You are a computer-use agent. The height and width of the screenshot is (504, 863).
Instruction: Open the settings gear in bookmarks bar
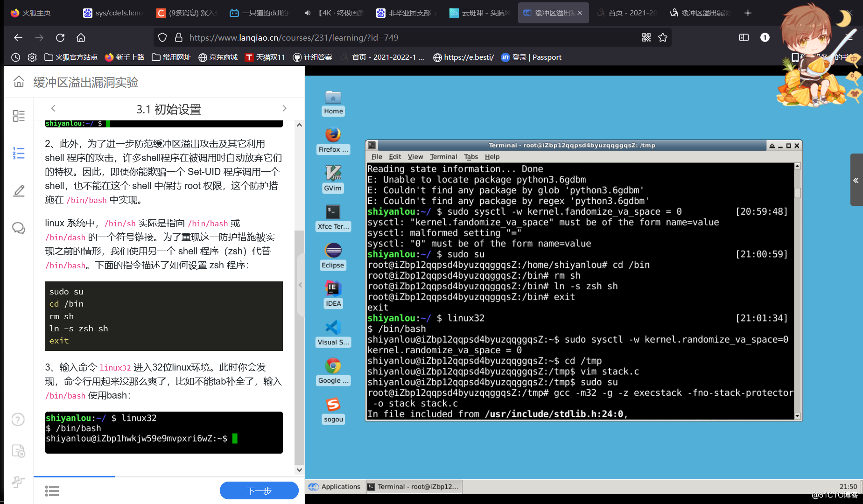(x=32, y=57)
